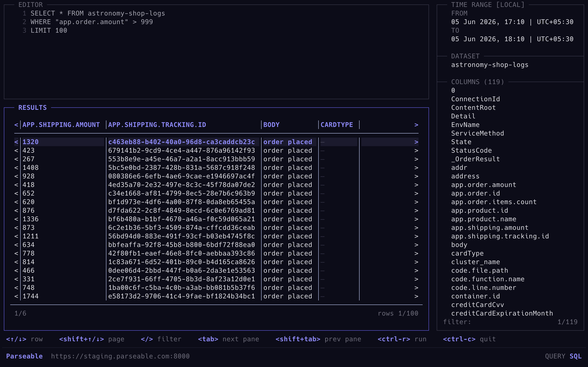Select app.order.amount in the columns list
Image resolution: width=588 pixels, height=367 pixels.
pyautogui.click(x=484, y=185)
